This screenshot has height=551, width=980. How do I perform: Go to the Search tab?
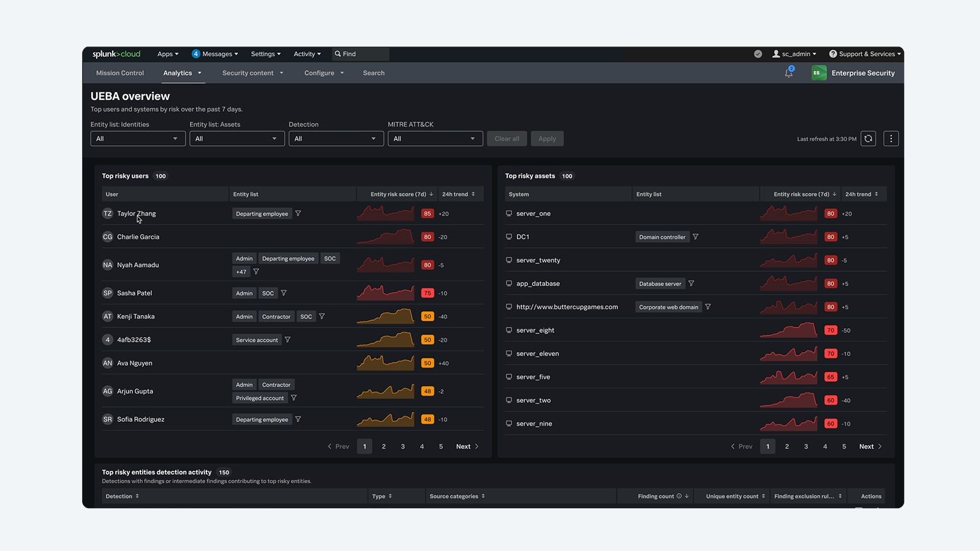pyautogui.click(x=374, y=73)
